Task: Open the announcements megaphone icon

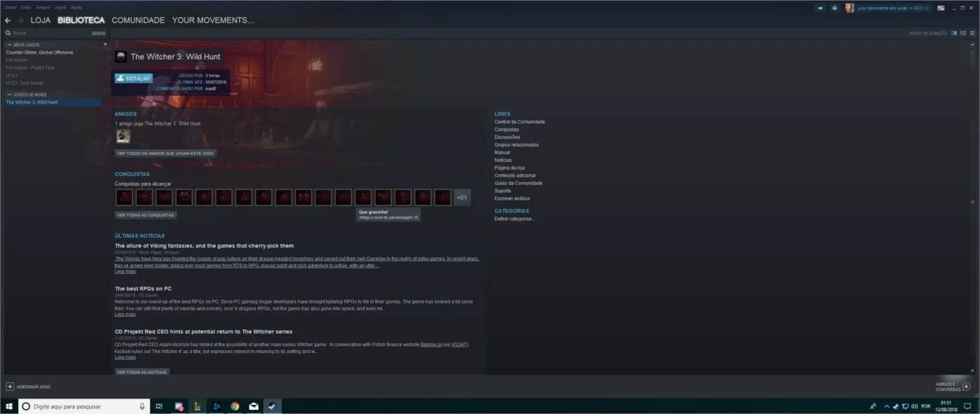Action: (x=820, y=8)
